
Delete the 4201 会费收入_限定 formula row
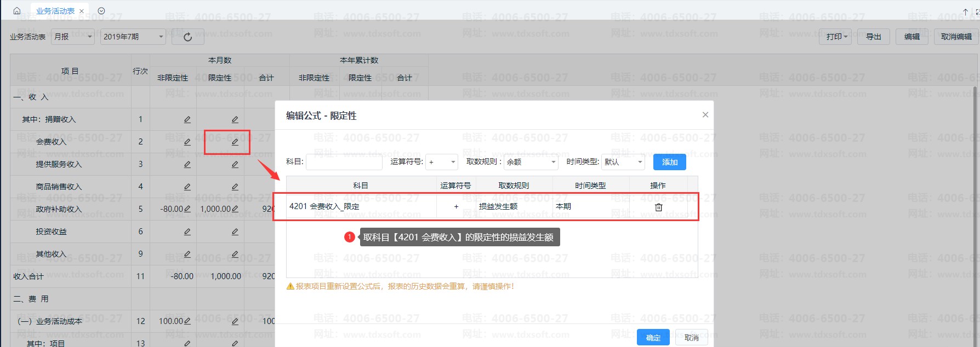pyautogui.click(x=658, y=207)
